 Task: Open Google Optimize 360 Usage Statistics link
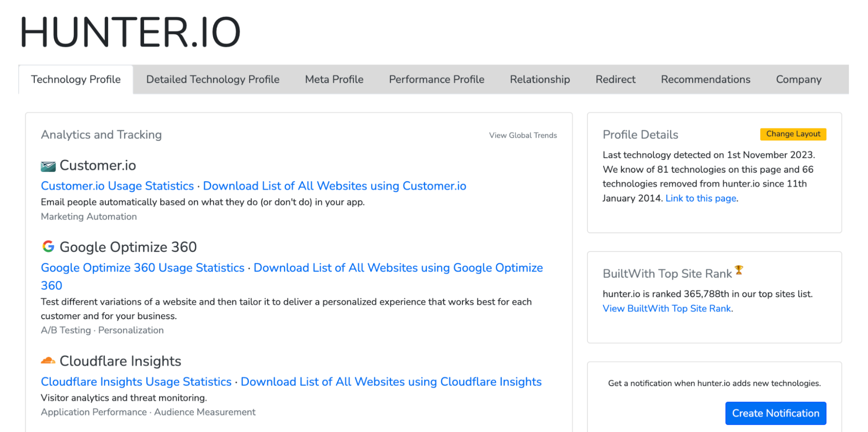(x=142, y=268)
